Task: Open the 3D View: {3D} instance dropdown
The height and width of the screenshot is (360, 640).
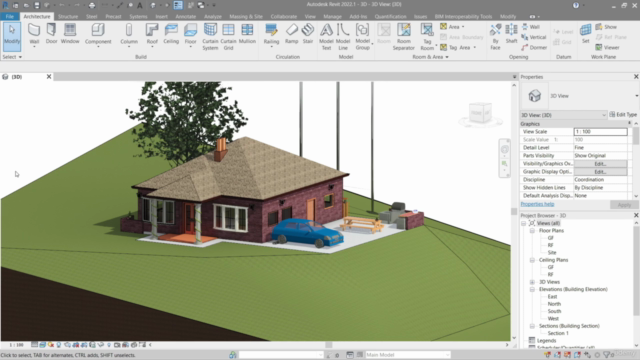Action: [x=563, y=115]
